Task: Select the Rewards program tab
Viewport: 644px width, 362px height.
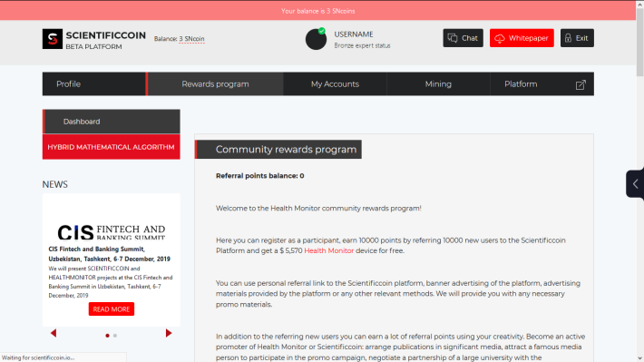Action: [x=215, y=84]
